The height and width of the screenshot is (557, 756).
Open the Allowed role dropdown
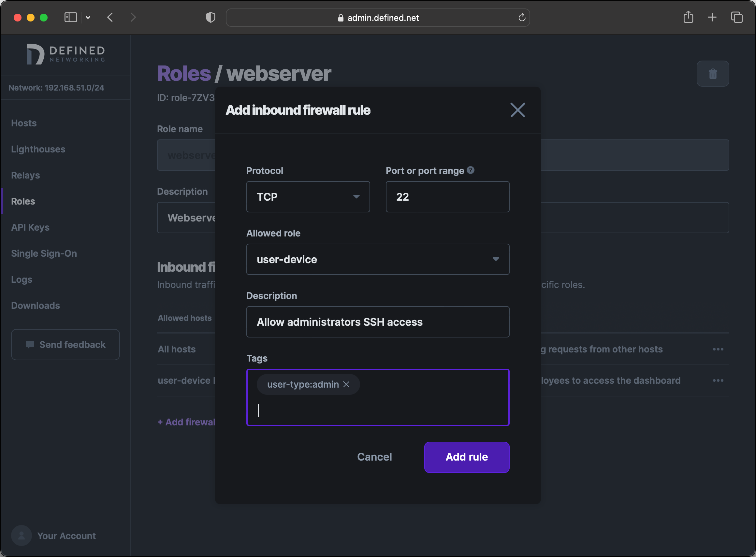pyautogui.click(x=377, y=259)
